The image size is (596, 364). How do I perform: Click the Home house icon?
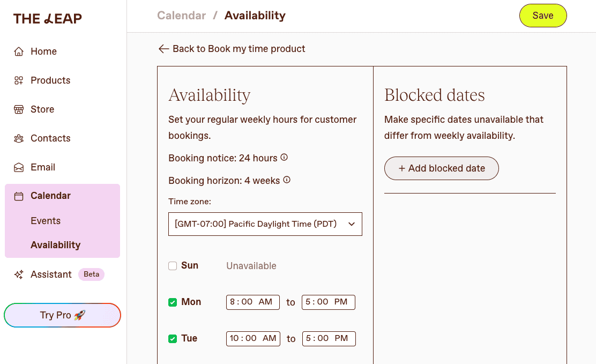point(19,51)
